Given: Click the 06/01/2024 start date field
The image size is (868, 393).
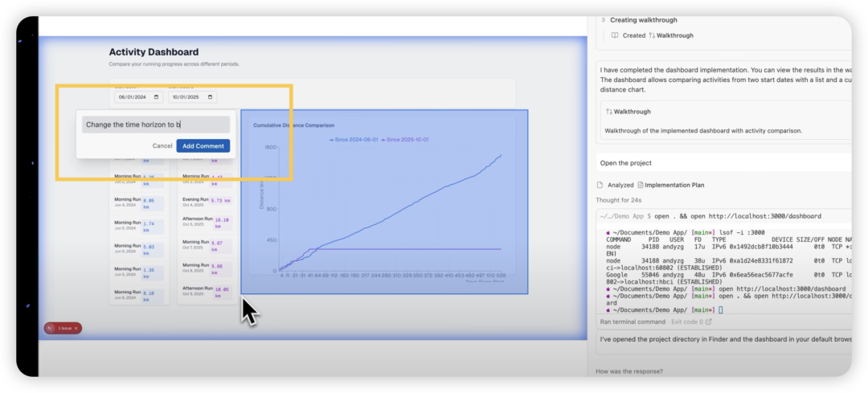Looking at the screenshot, I should (x=133, y=97).
